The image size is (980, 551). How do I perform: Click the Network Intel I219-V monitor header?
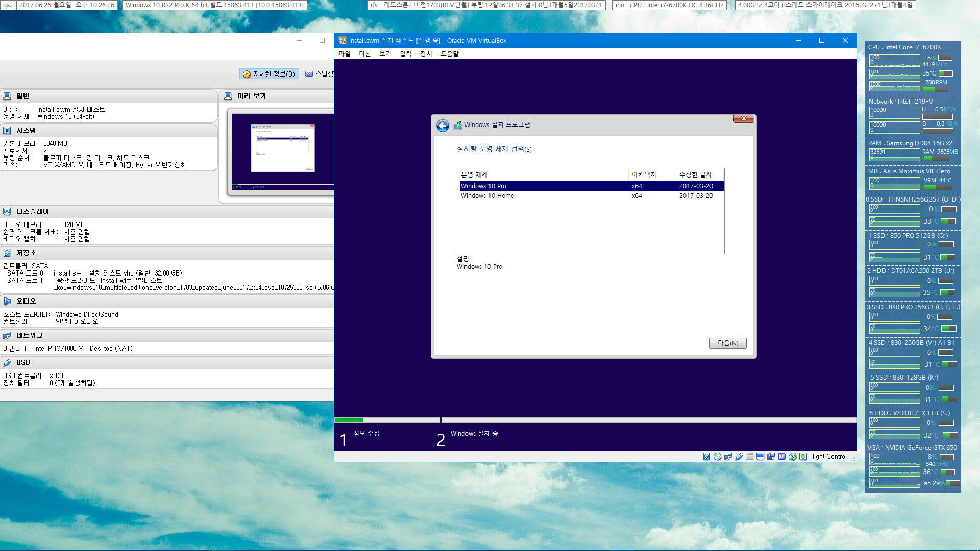(x=901, y=102)
